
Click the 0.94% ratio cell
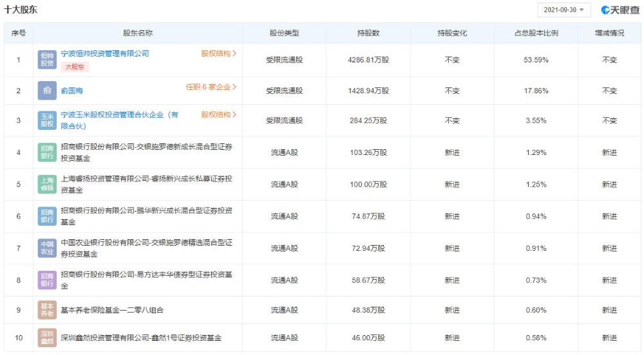(536, 217)
